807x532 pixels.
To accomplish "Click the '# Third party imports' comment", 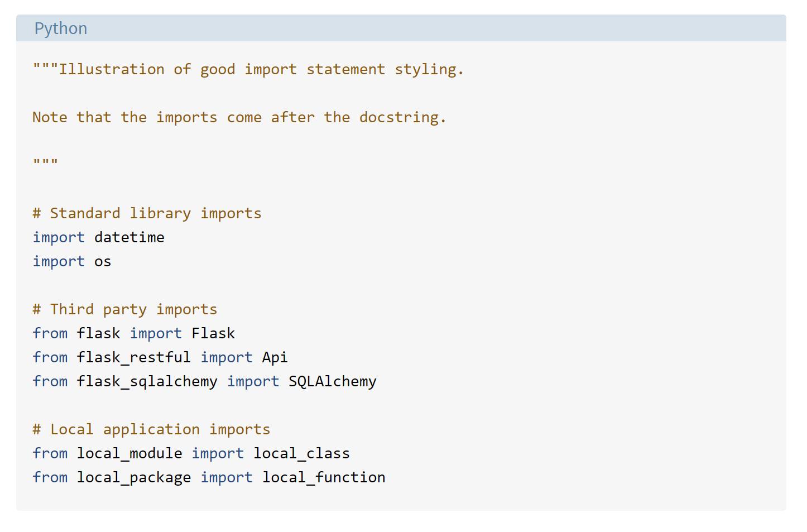I will pyautogui.click(x=125, y=309).
